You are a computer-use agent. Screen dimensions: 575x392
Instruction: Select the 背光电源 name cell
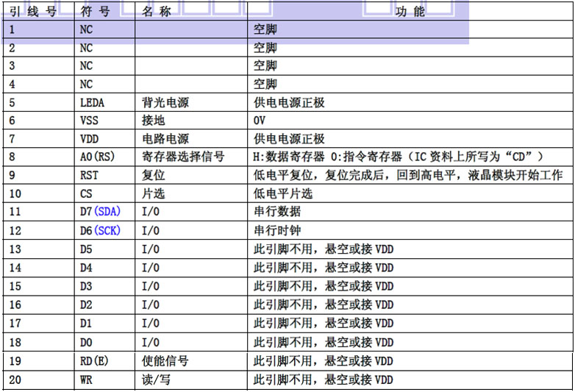[165, 102]
